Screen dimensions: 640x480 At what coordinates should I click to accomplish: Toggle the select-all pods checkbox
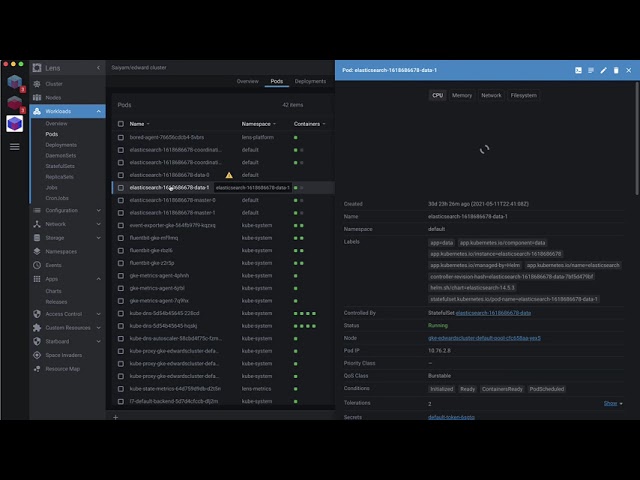(x=121, y=124)
